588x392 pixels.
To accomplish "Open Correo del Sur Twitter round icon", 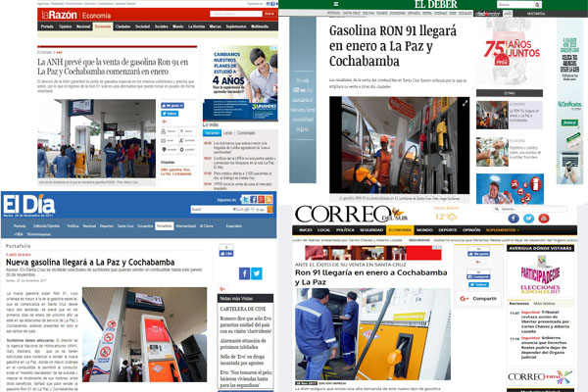I will 529,219.
